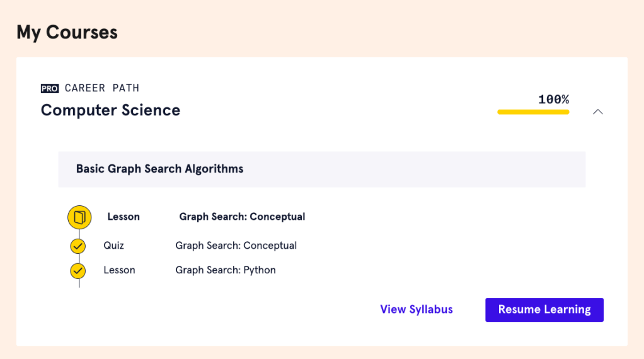
Task: Click the Quiz type label
Action: (114, 246)
